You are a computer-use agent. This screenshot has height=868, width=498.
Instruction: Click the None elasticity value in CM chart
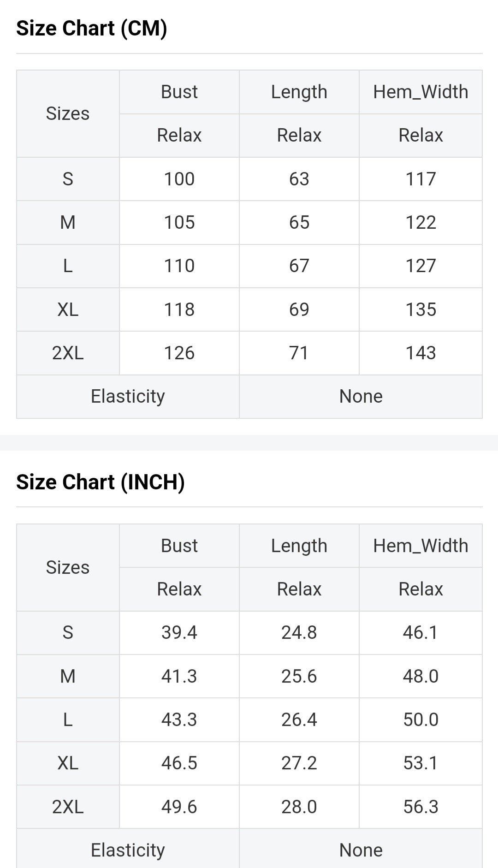(361, 396)
